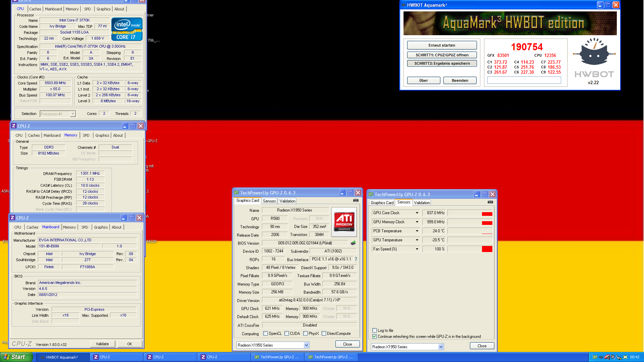644x362 pixels.
Task: Click the HWBOT Aquamark title bar icon
Action: point(404,5)
